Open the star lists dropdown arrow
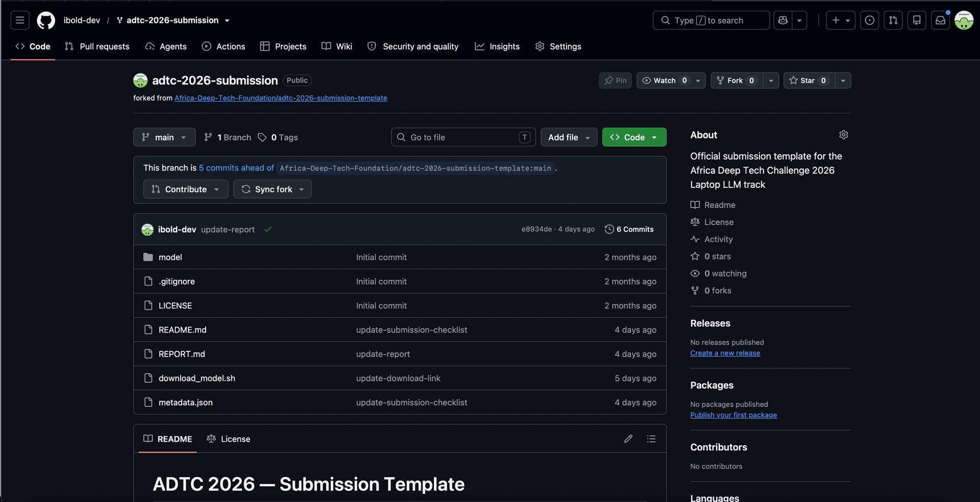This screenshot has width=980, height=502. tap(843, 80)
